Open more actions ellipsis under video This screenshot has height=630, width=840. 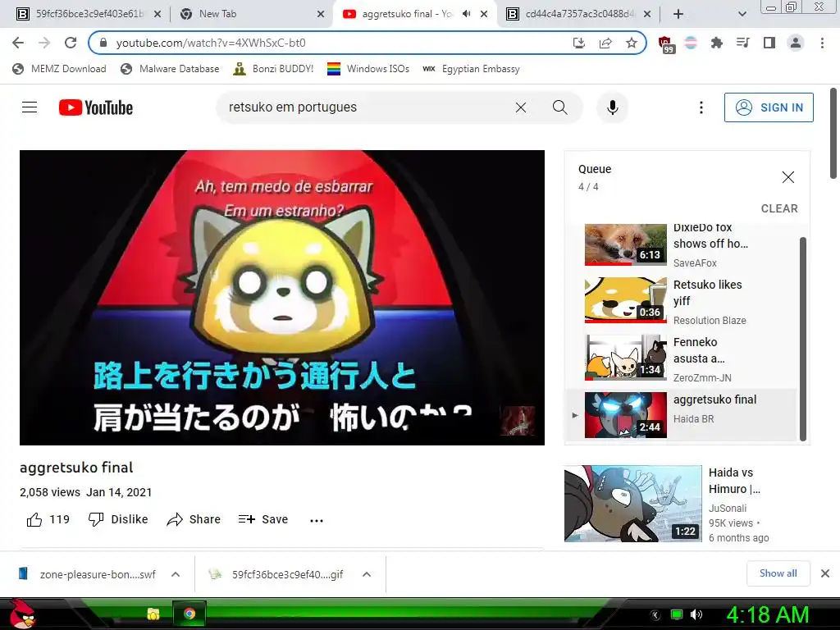317,520
